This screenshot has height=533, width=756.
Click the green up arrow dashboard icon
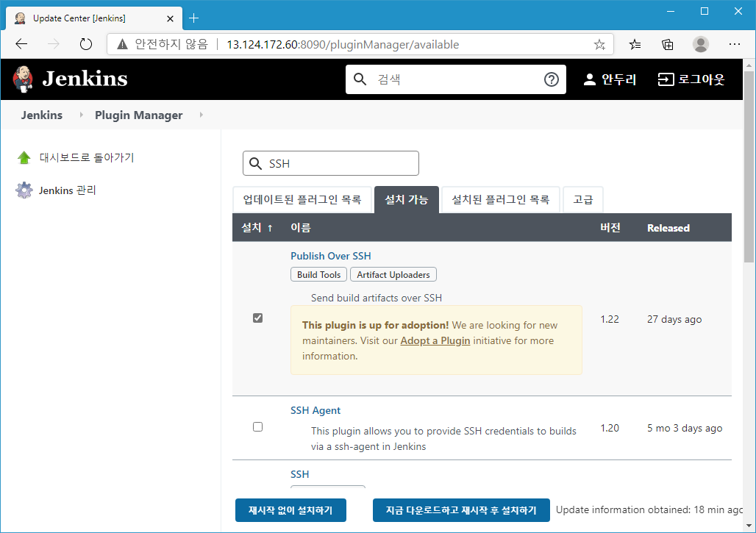coord(24,157)
